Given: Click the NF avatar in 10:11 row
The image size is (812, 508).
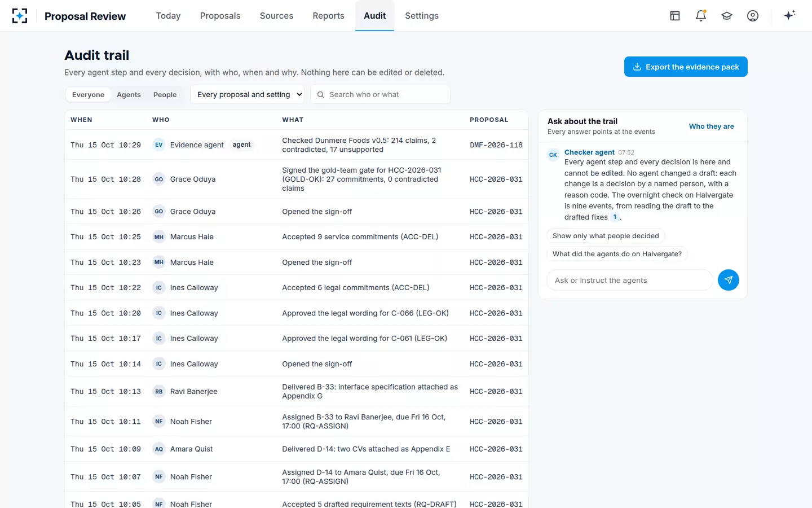Looking at the screenshot, I should point(159,422).
